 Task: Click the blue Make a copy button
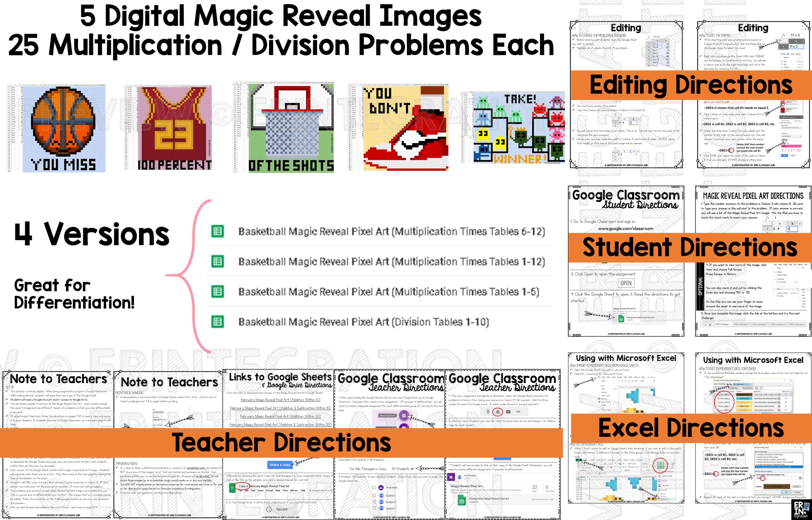coord(280,465)
